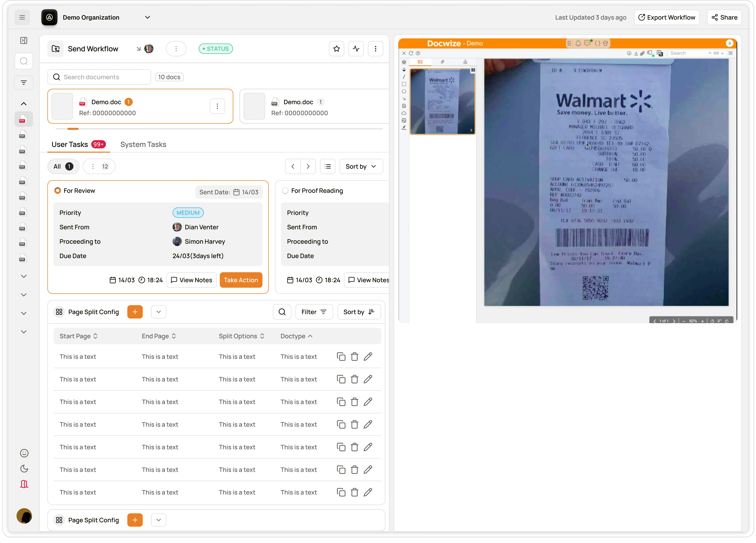This screenshot has width=756, height=543.
Task: Click Docwize translate icon
Action: pyautogui.click(x=660, y=53)
